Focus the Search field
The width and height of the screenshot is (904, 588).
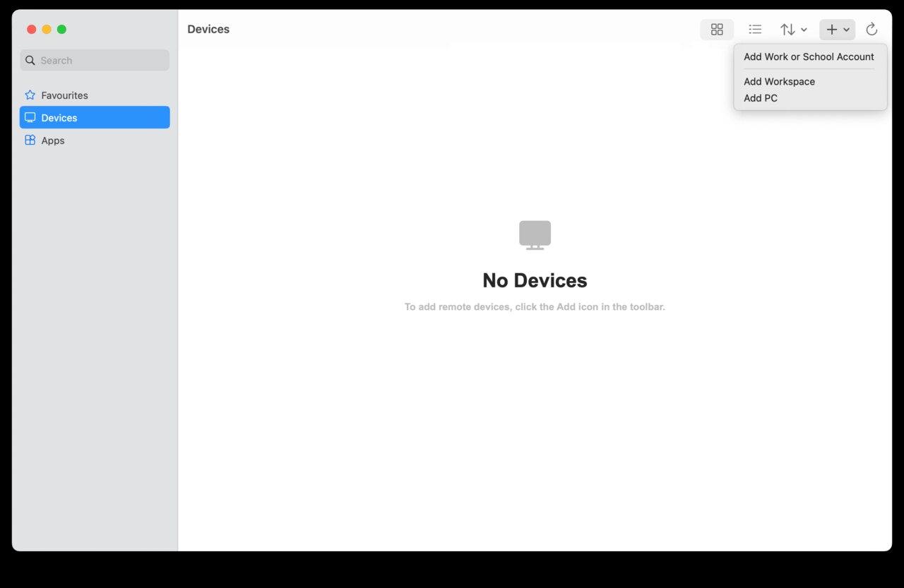tap(95, 60)
